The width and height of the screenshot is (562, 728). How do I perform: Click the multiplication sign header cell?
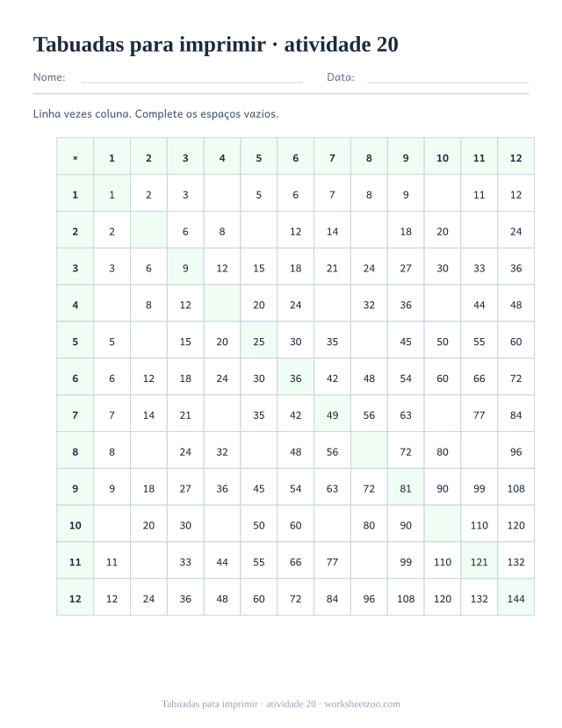pos(76,158)
